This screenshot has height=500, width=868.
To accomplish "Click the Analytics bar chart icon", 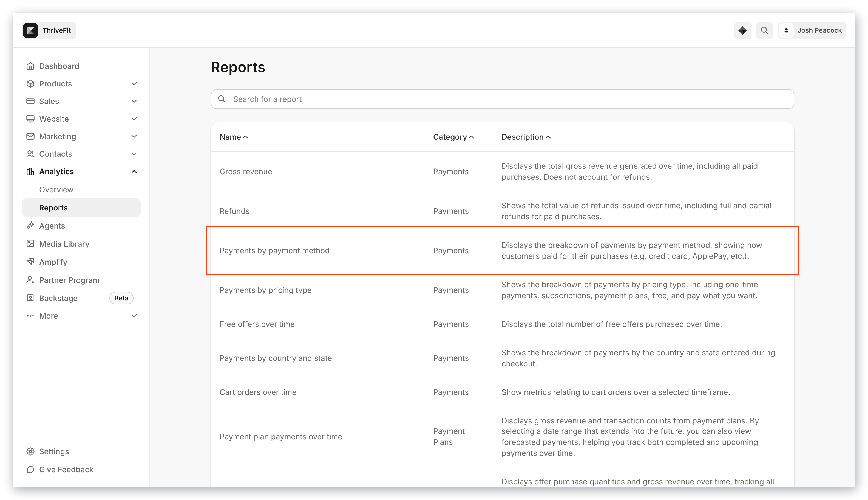I will [30, 171].
